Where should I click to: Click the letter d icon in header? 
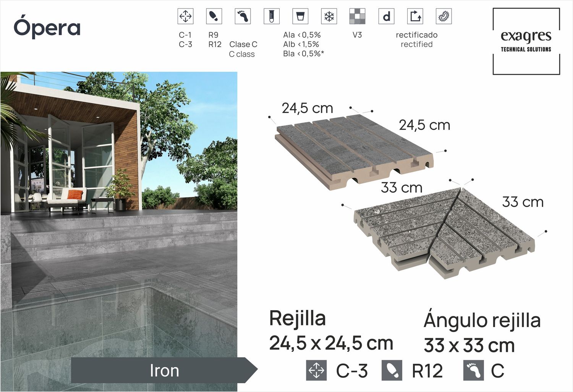(386, 16)
